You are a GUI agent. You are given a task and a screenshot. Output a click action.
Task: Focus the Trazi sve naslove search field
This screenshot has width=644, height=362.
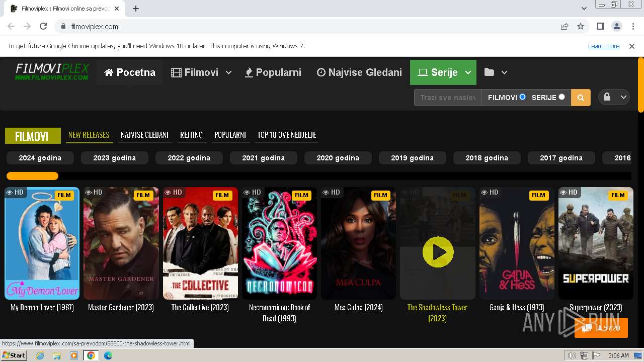pyautogui.click(x=448, y=98)
